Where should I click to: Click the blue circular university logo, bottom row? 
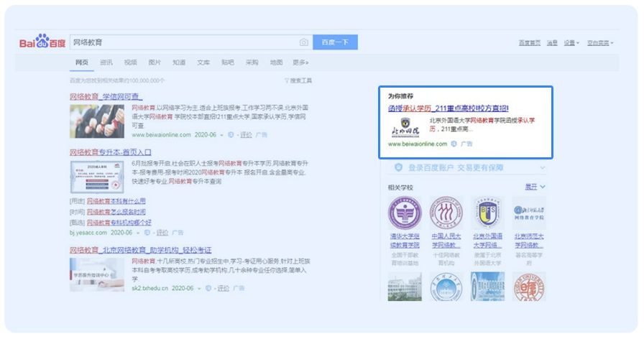pyautogui.click(x=446, y=287)
